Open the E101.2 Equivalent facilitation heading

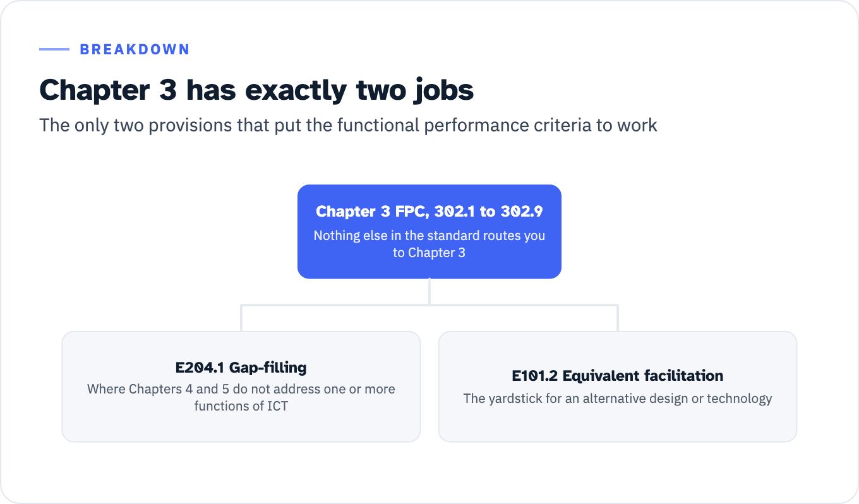(x=618, y=376)
